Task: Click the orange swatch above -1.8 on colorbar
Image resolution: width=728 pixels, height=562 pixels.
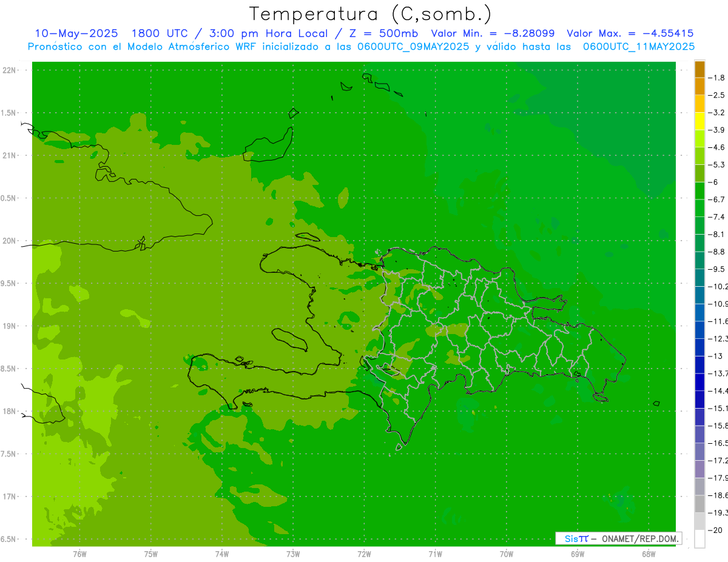Action: click(x=699, y=69)
